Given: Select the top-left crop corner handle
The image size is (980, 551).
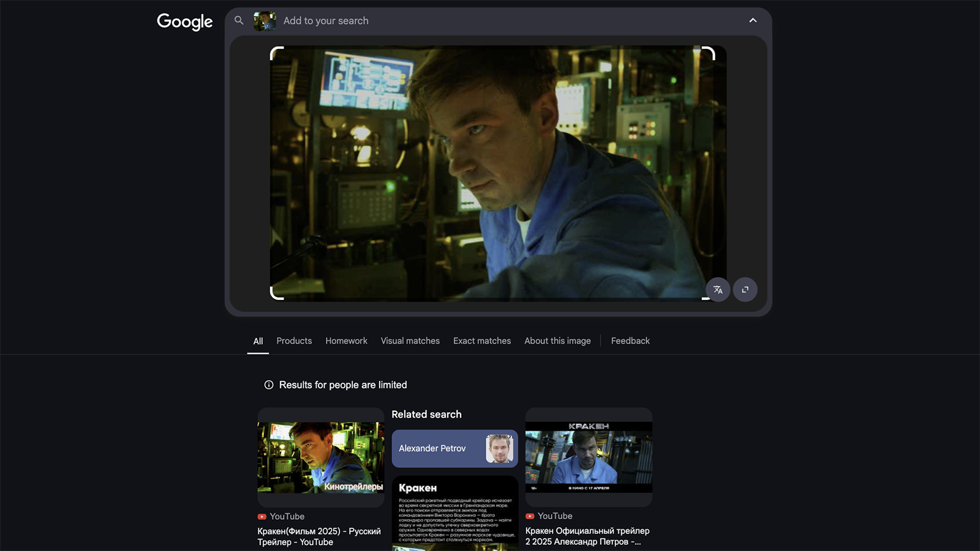Looking at the screenshot, I should point(277,53).
